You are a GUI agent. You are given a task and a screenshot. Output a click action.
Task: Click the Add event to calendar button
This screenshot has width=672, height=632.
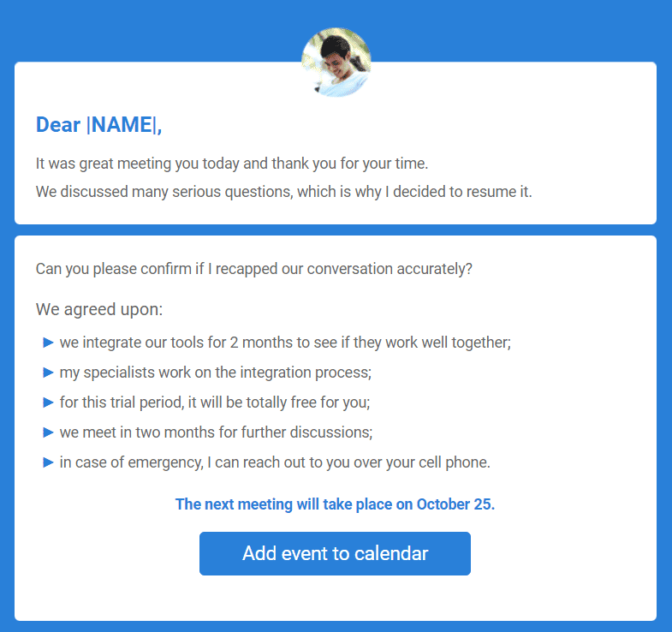(335, 553)
